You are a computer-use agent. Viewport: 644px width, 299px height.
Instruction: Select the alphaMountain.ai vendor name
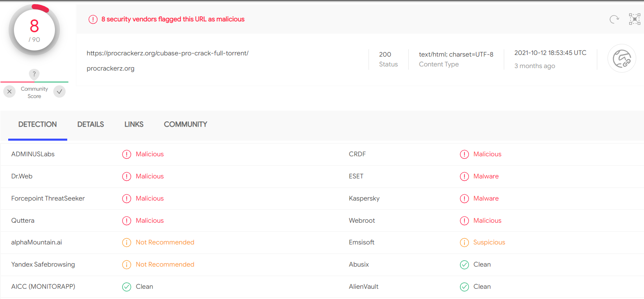tap(36, 242)
